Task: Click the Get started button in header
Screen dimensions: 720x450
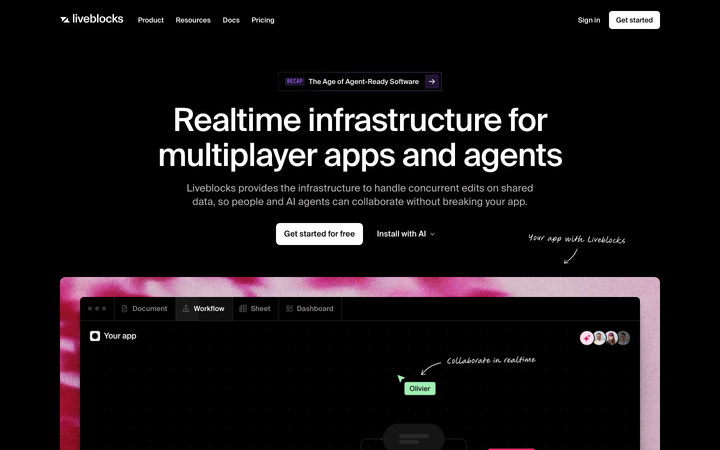Action: (634, 20)
